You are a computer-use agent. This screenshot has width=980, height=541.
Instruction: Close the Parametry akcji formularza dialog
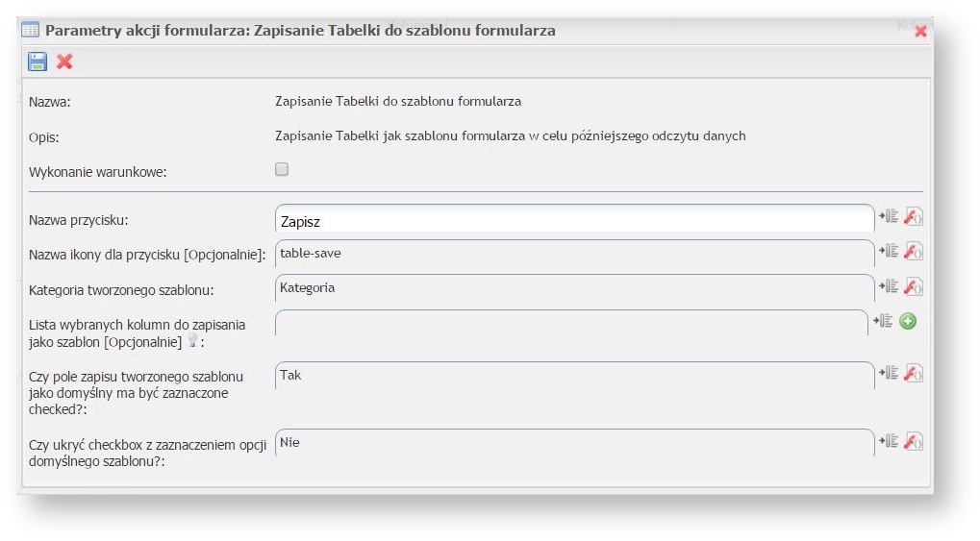(920, 31)
